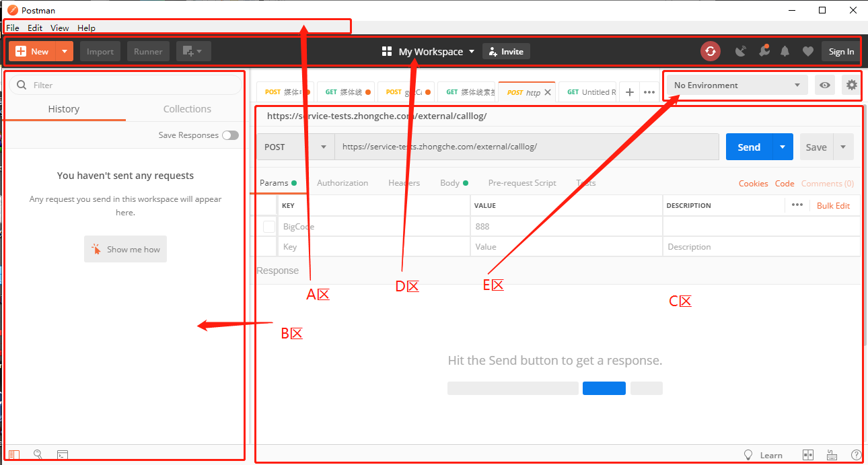Click the heart icon in the header

(x=808, y=51)
